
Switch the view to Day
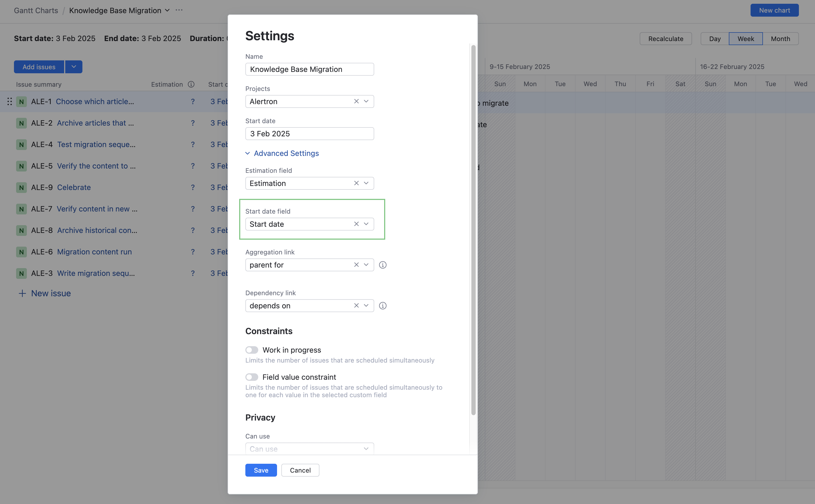click(x=715, y=39)
